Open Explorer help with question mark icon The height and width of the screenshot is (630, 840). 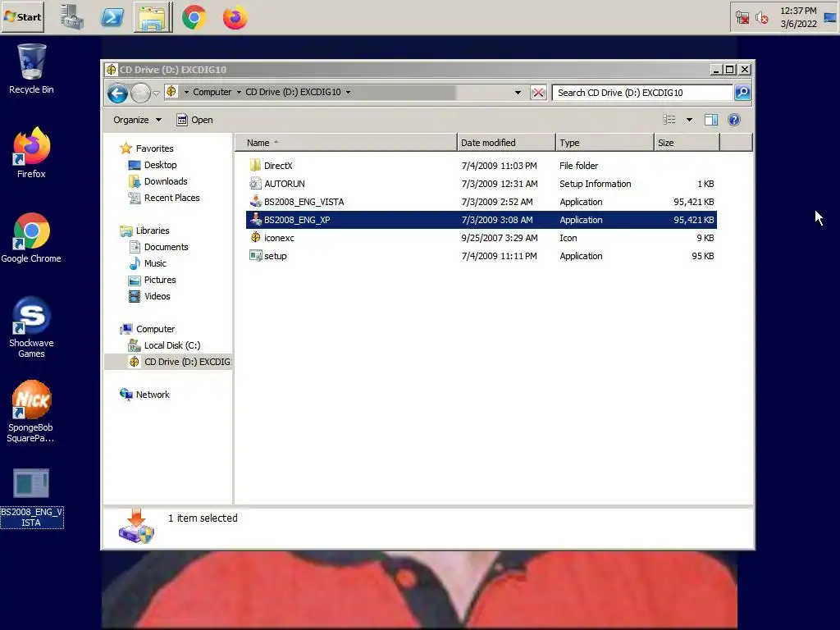coord(734,120)
